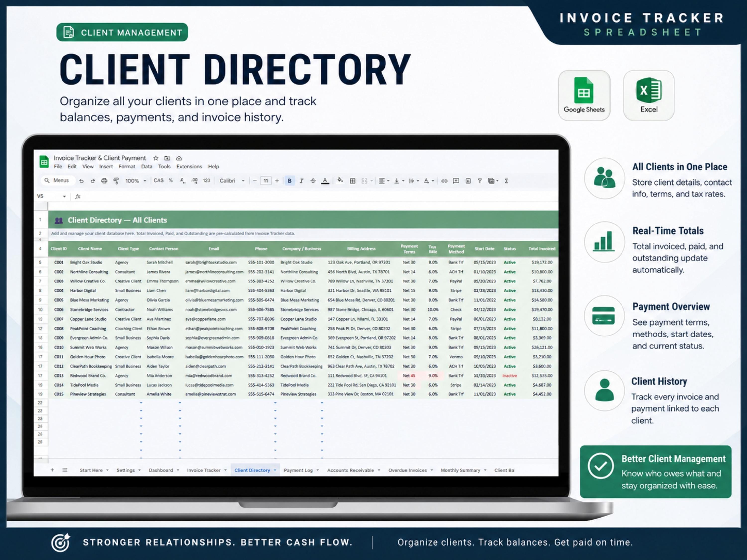This screenshot has width=747, height=560.
Task: Format as percent with the % button
Action: pos(171,181)
